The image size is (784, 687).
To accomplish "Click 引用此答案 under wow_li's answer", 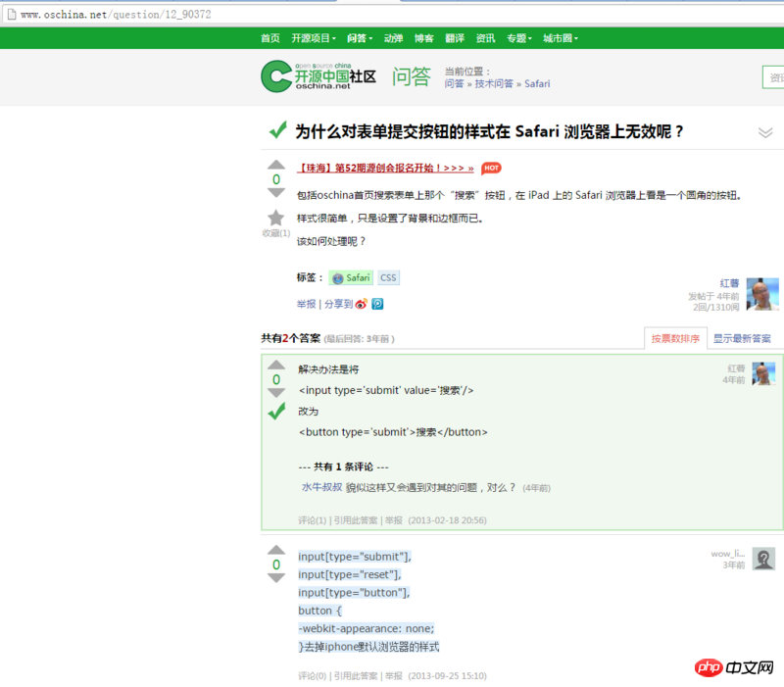I will point(356,675).
